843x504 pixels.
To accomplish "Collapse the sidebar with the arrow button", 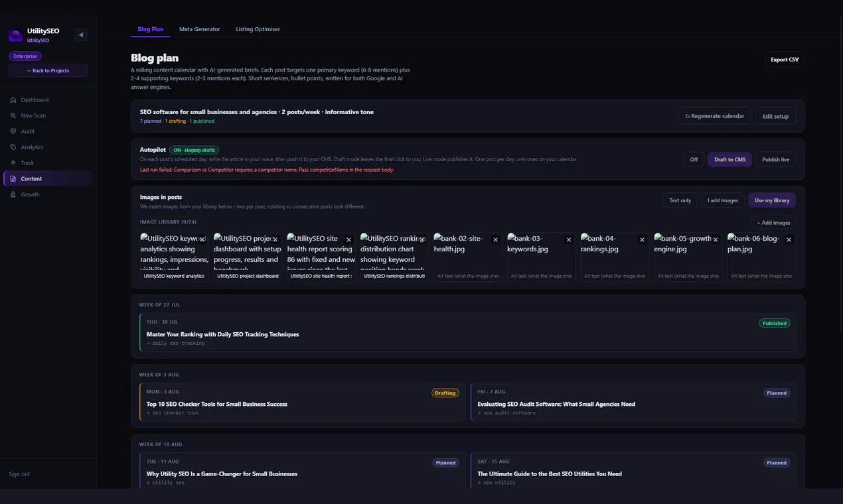I will [81, 34].
